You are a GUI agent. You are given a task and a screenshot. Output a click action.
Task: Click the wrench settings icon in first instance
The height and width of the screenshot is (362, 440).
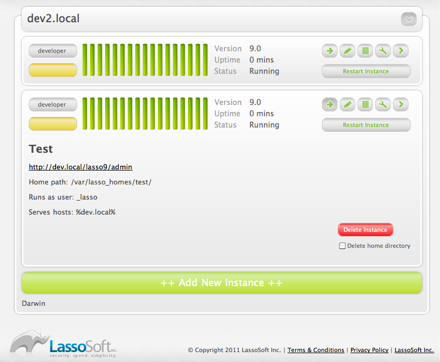click(383, 51)
